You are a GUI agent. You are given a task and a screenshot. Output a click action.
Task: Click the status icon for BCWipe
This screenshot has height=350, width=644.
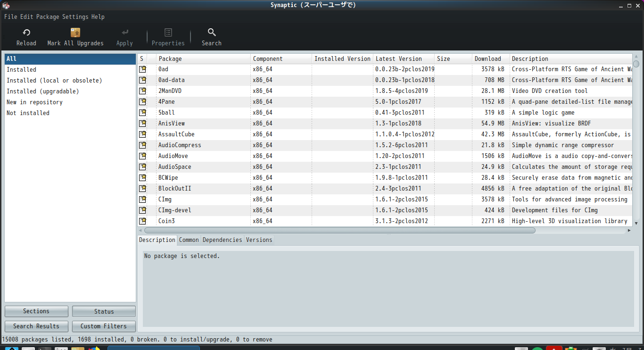[142, 177]
